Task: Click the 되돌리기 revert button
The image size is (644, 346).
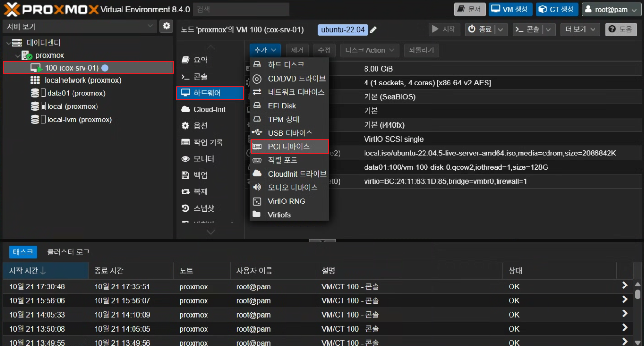Action: (x=422, y=50)
